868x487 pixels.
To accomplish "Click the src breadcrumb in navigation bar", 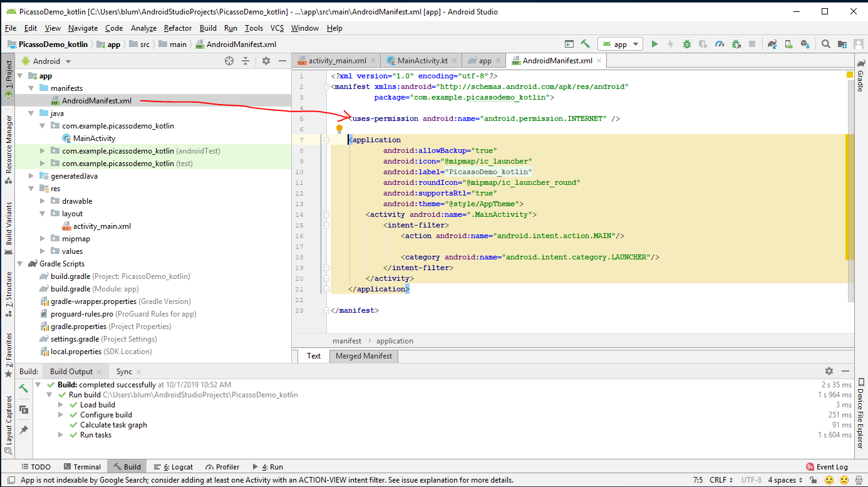I will 145,45.
